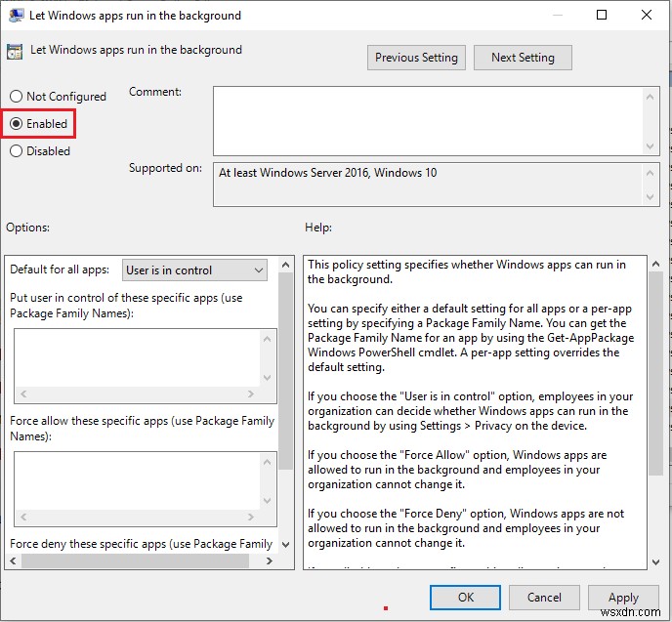672x622 pixels.
Task: Click Supported on scroll up arrow
Action: [651, 173]
